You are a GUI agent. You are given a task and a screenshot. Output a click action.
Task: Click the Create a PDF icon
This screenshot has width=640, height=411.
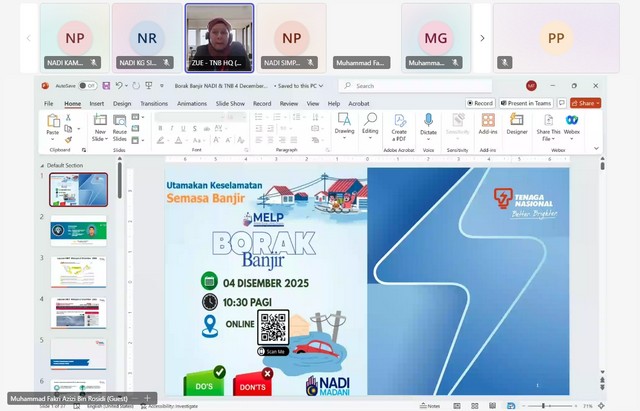(x=399, y=125)
